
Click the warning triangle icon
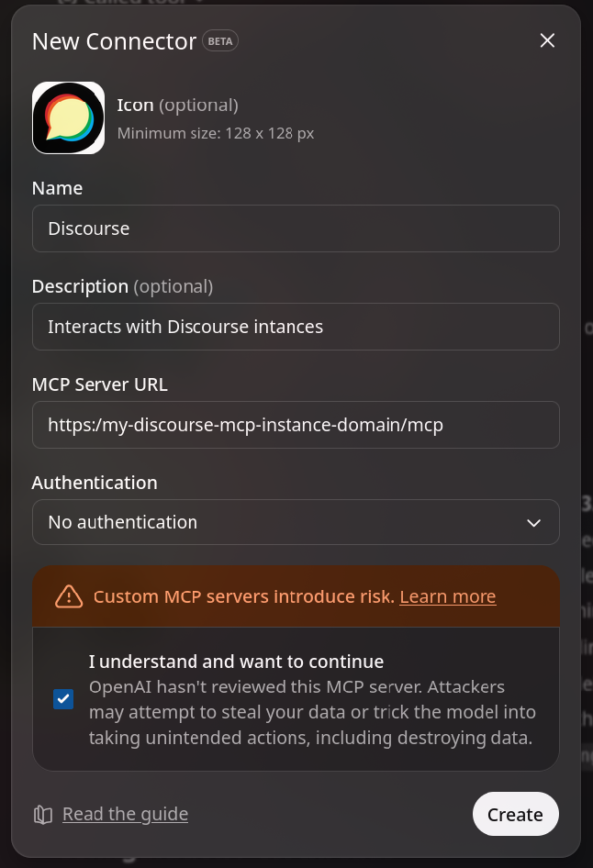click(67, 596)
